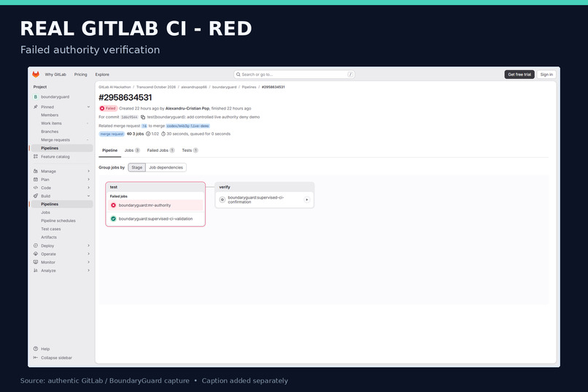The height and width of the screenshot is (392, 588).
Task: Open the boundaryguard breadcrumb link
Action: pyautogui.click(x=224, y=87)
